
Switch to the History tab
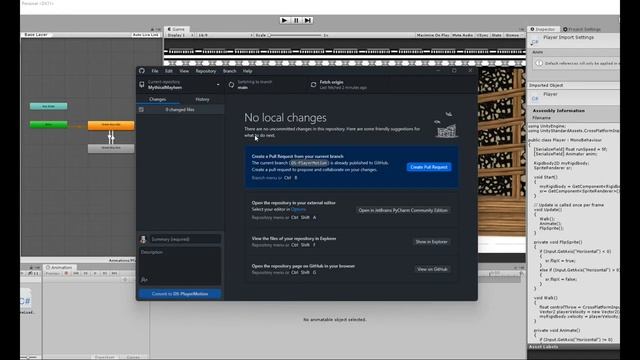pos(202,99)
